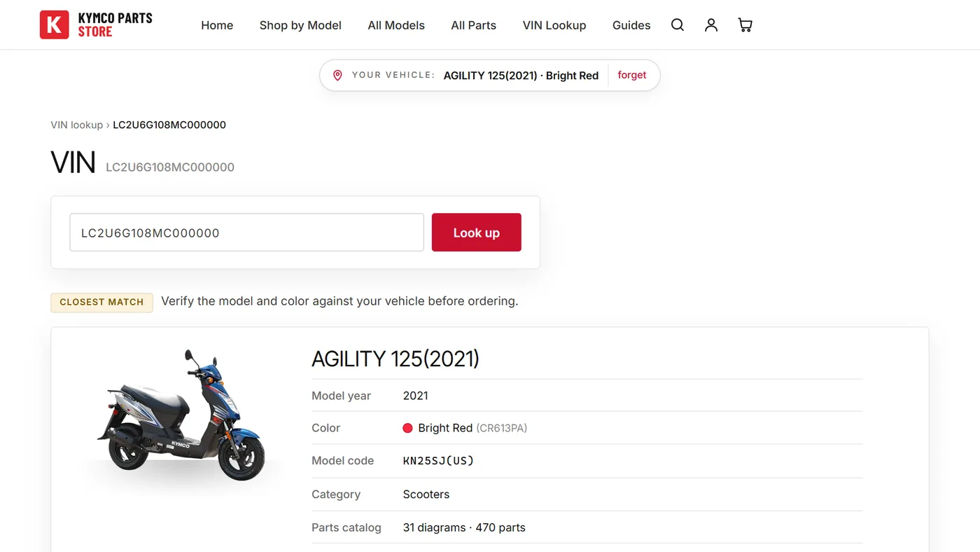
Task: Click the 'Parts catalog' row label
Action: (346, 527)
